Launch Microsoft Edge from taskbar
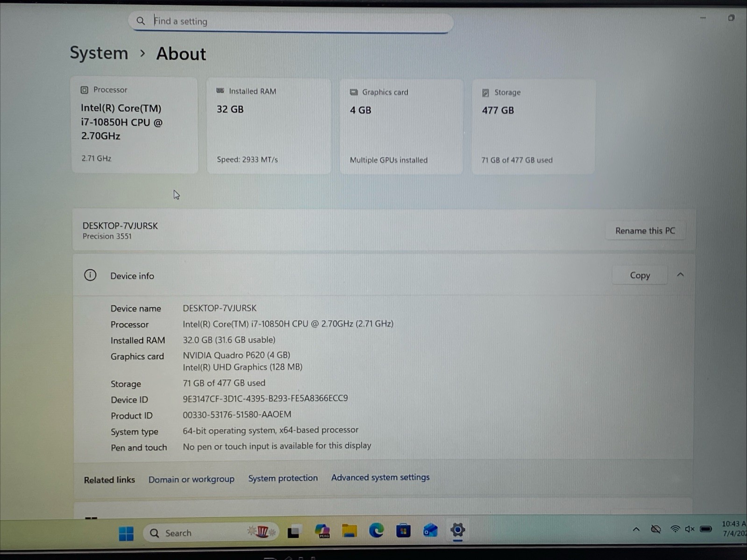 (376, 530)
